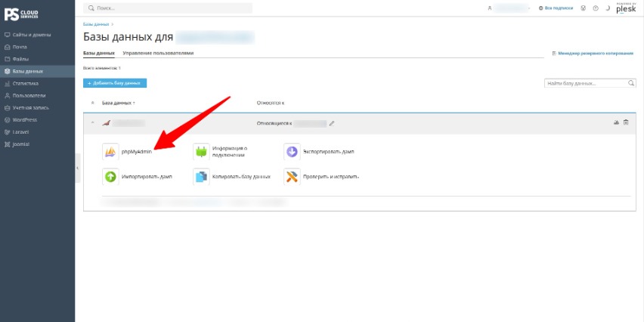Click the icon left of help in header
This screenshot has height=322, width=644.
coord(584,8)
